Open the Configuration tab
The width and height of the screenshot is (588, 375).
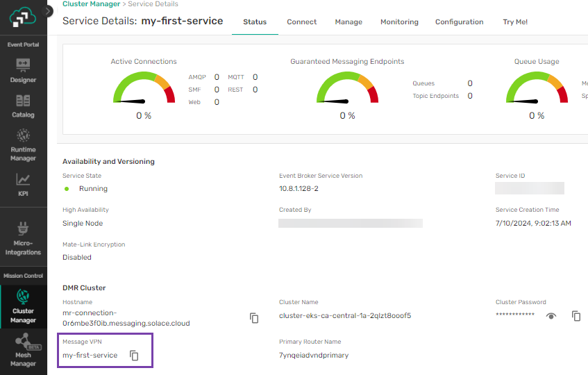tap(459, 22)
